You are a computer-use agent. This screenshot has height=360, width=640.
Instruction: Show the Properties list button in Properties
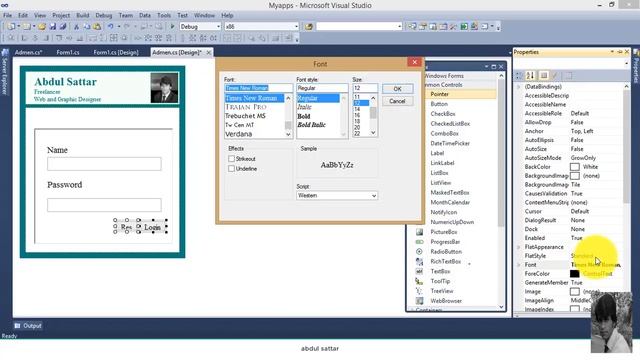[x=544, y=76]
